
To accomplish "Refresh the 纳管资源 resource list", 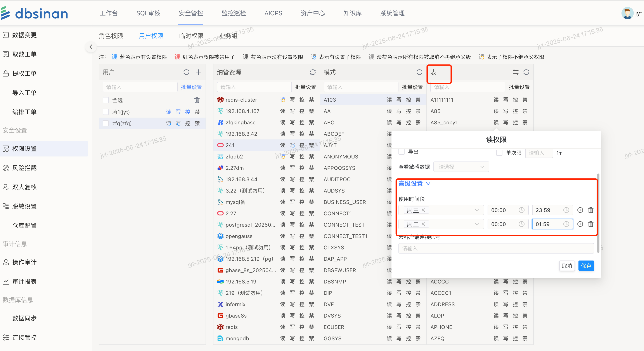I will tap(313, 72).
